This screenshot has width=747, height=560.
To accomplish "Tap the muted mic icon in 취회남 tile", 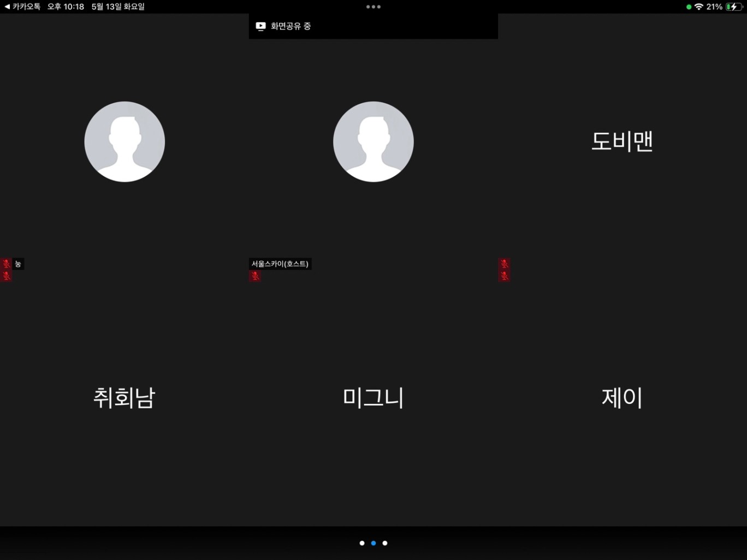I will [x=7, y=276].
